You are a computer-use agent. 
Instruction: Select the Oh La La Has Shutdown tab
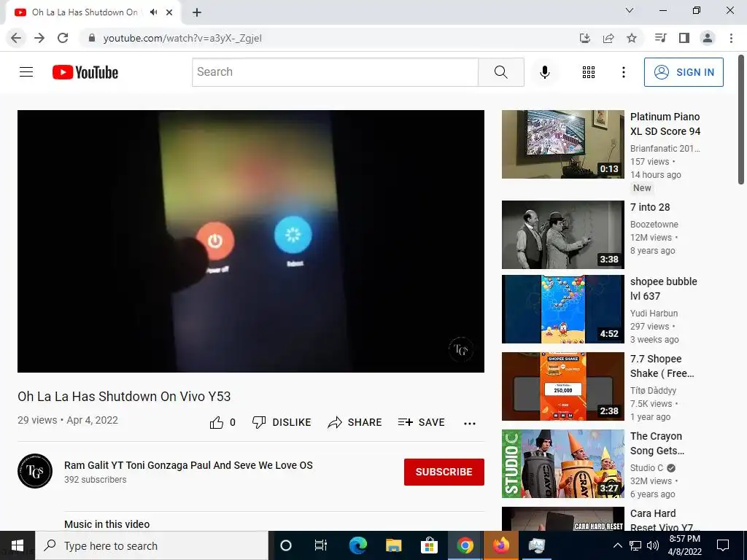point(93,12)
